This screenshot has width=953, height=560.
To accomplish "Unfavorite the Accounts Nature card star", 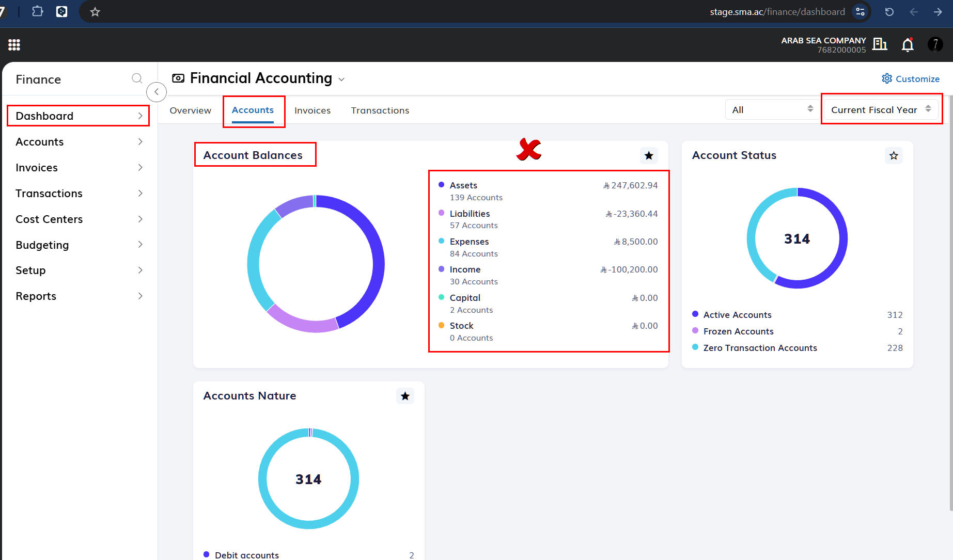I will [x=405, y=396].
